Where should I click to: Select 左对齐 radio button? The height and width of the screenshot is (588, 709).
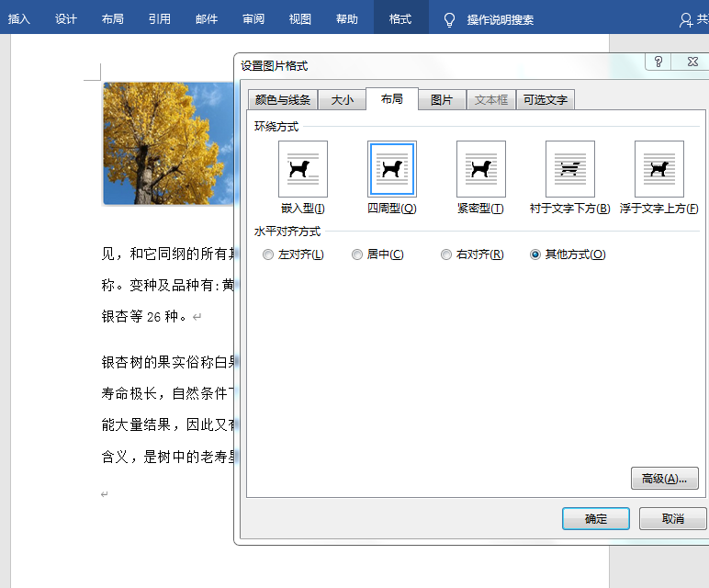268,254
